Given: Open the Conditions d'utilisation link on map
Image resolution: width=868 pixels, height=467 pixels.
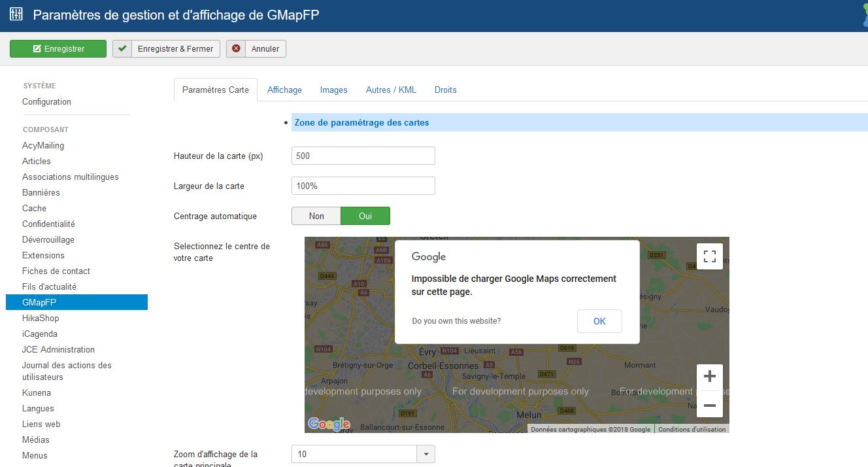Looking at the screenshot, I should coord(692,430).
